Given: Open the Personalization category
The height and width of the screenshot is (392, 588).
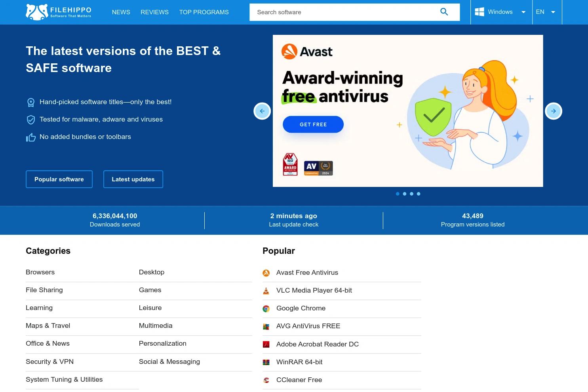Looking at the screenshot, I should tap(163, 344).
